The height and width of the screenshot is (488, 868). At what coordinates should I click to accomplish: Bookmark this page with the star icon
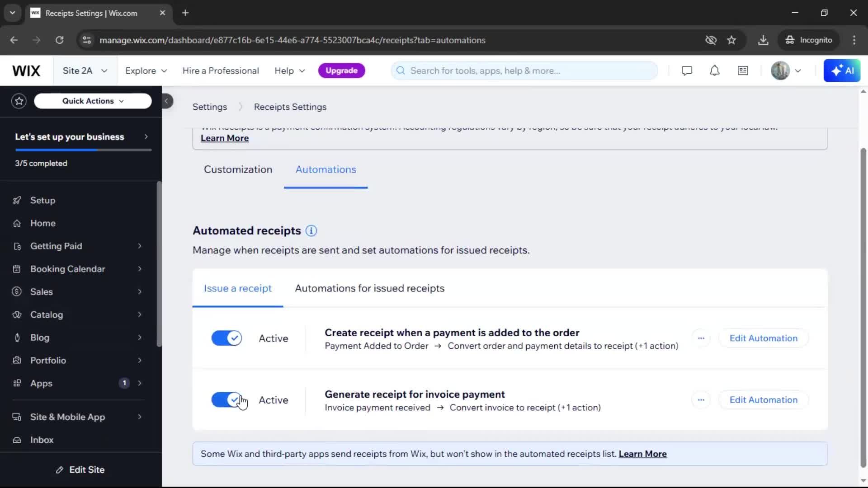tap(731, 40)
